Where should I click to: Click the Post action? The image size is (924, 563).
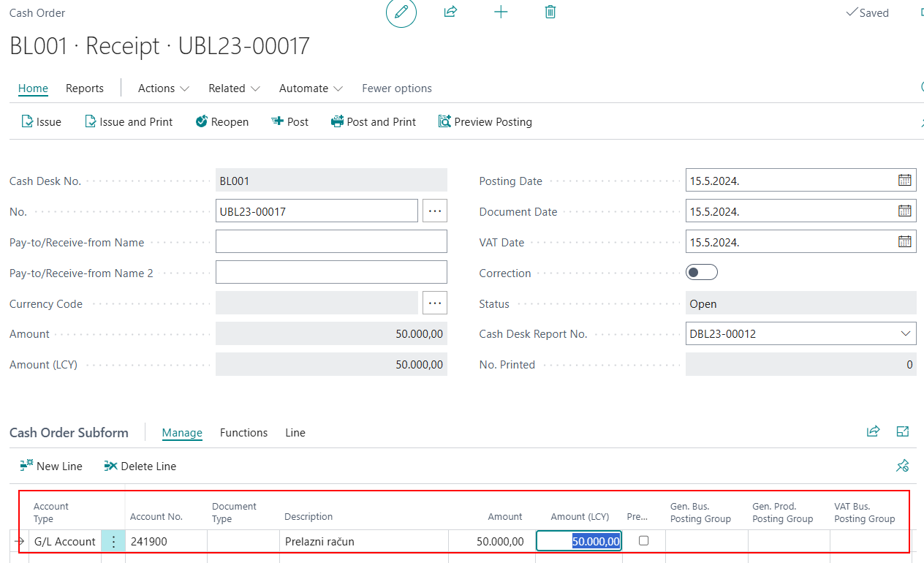[x=290, y=122]
